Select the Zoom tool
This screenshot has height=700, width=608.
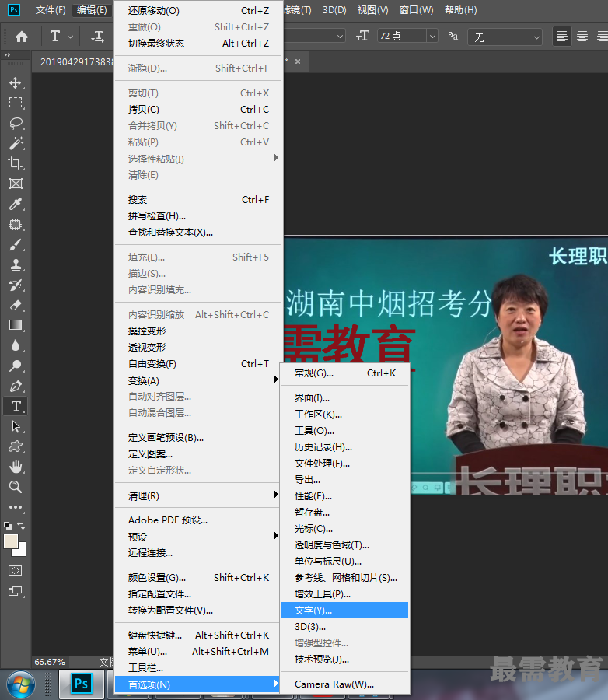pyautogui.click(x=16, y=487)
